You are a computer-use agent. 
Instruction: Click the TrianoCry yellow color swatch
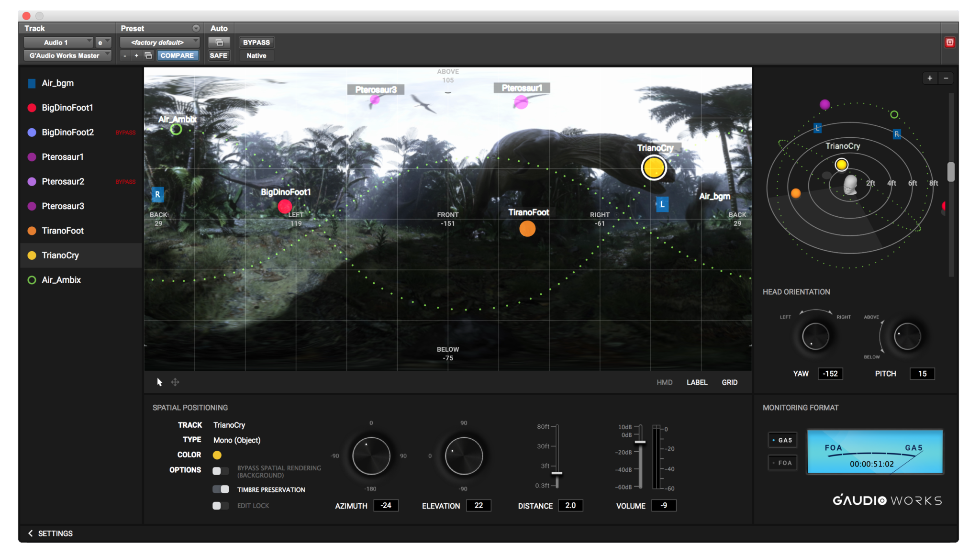217,455
